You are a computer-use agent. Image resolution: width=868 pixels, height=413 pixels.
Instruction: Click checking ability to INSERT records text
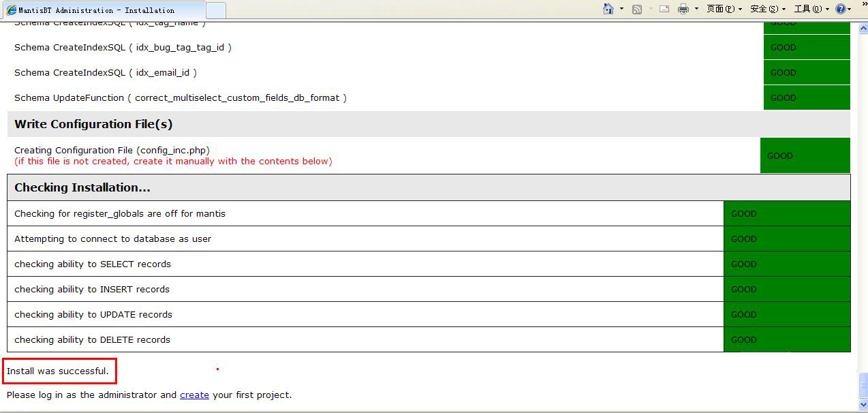[x=92, y=289]
